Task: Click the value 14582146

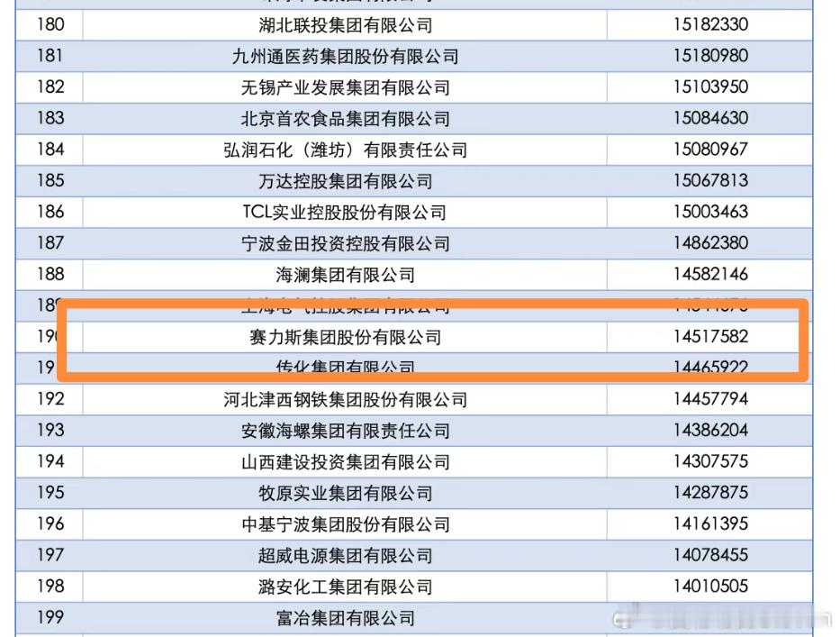Action: 710,274
